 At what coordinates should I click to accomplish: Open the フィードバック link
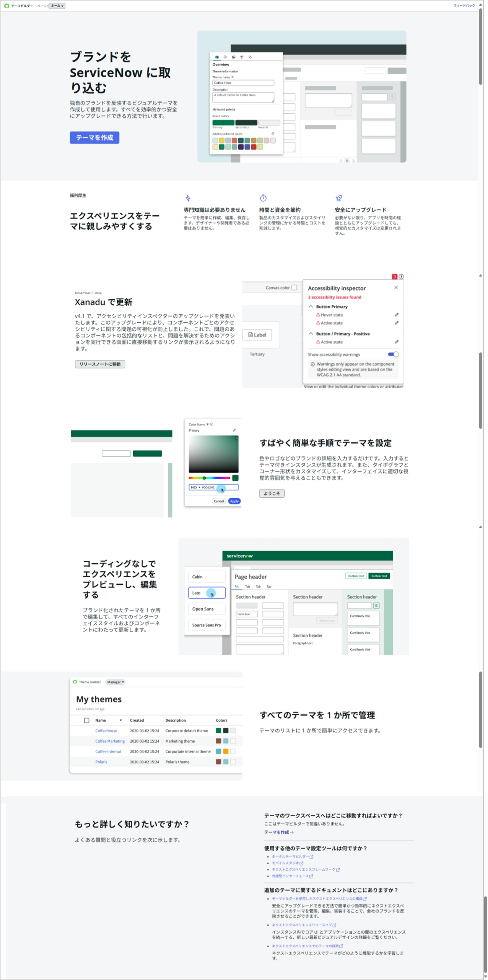[x=464, y=6]
